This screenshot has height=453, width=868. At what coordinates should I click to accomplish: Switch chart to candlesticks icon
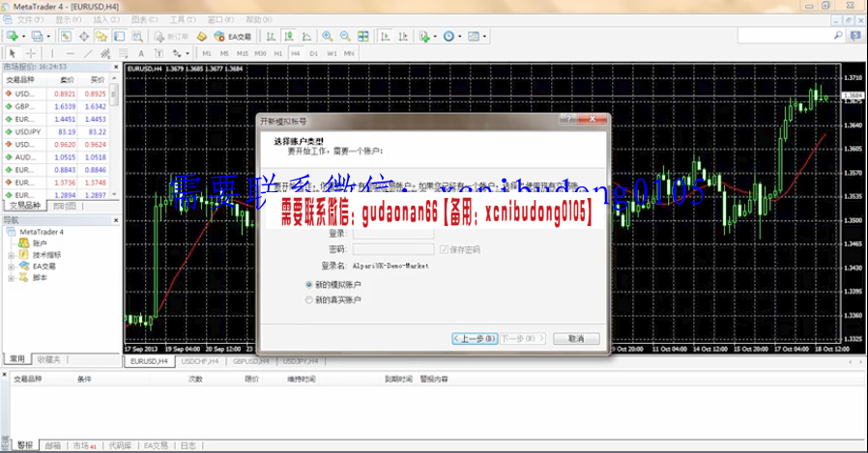point(288,37)
